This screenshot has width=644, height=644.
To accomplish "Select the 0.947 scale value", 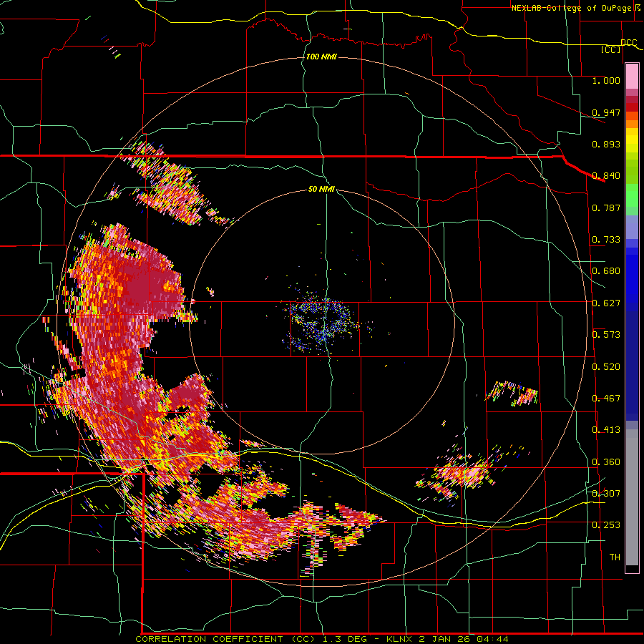I will [606, 112].
